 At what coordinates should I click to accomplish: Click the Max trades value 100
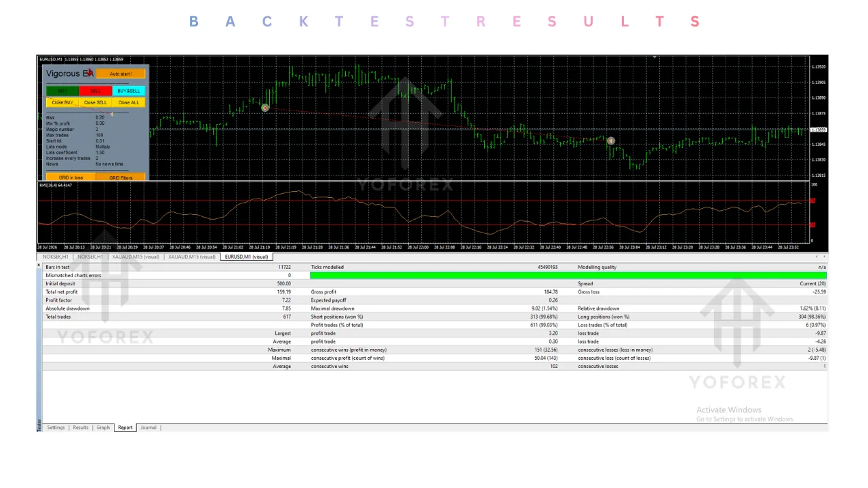(99, 135)
